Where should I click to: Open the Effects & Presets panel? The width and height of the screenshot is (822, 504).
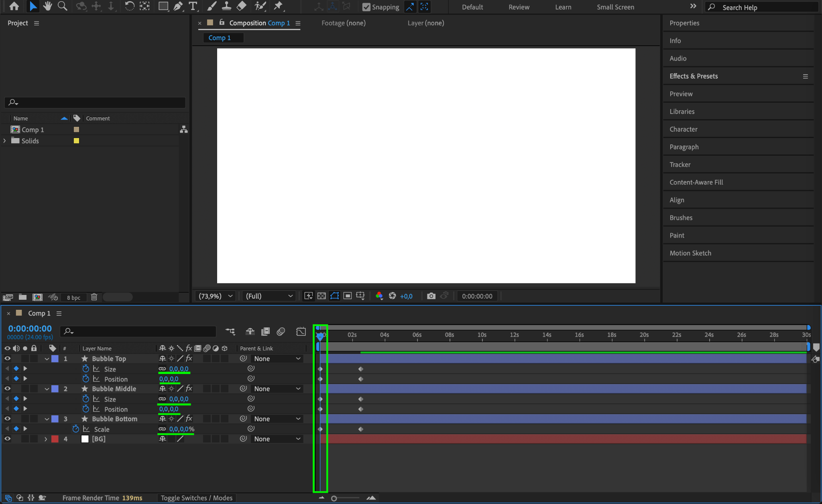(x=694, y=76)
